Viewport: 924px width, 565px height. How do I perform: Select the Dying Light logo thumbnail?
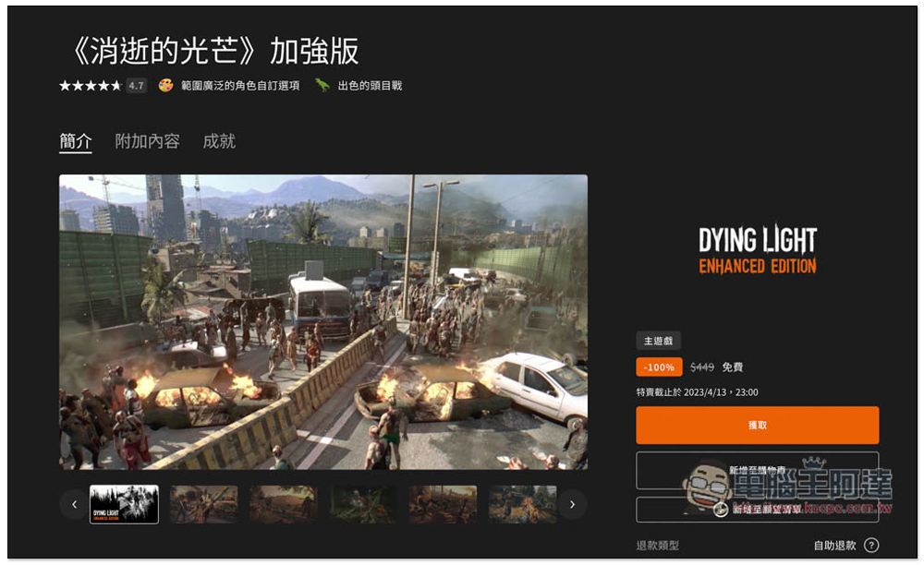click(x=124, y=504)
